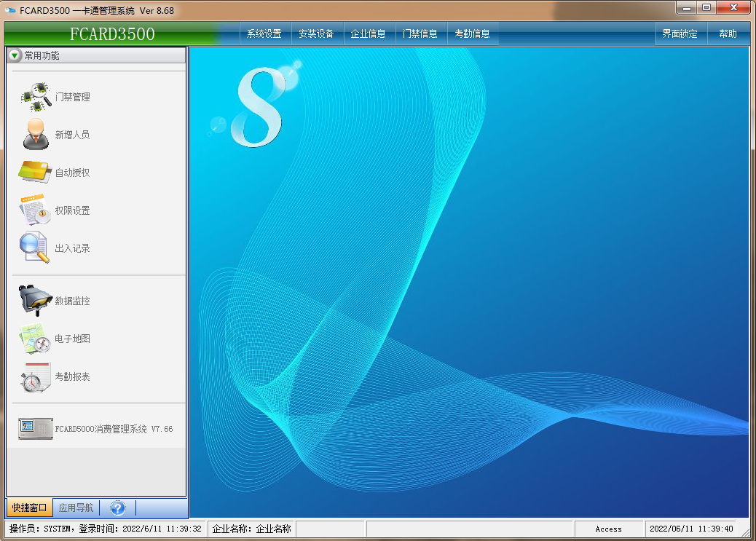Click the 门禁管理 access control icon
The height and width of the screenshot is (541, 756).
pos(36,97)
